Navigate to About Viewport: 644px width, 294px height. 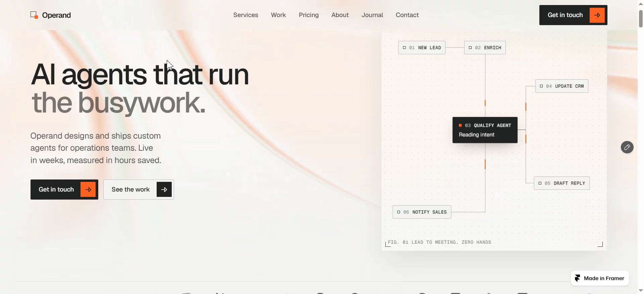(x=340, y=15)
